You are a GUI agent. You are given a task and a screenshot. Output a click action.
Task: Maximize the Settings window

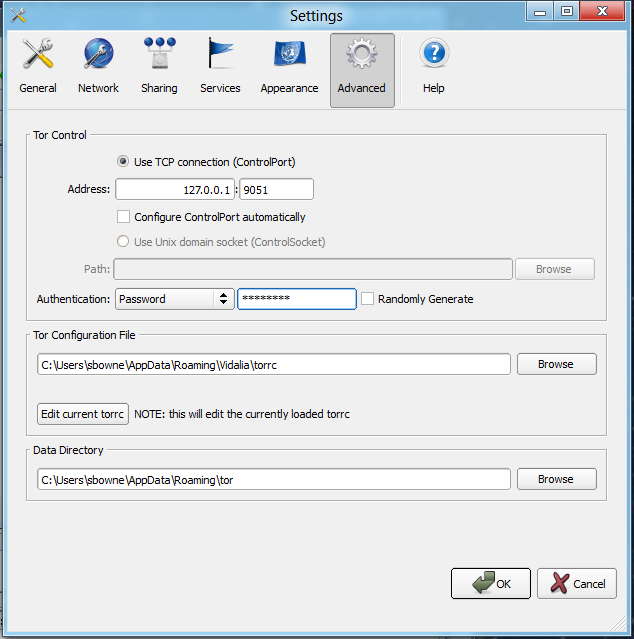566,11
